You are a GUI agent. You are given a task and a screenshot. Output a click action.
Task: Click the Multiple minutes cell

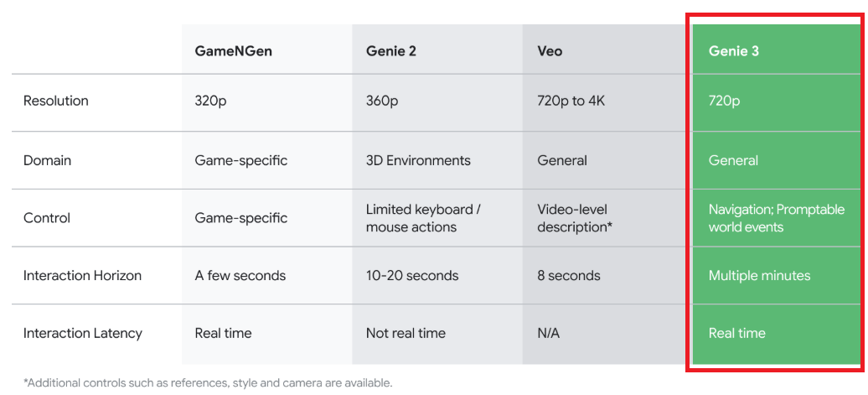[759, 275]
